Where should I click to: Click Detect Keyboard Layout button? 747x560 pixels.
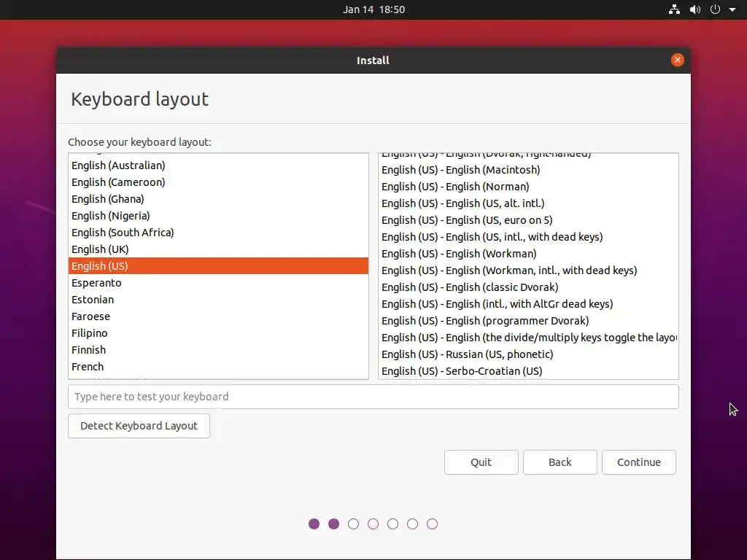pyautogui.click(x=139, y=426)
